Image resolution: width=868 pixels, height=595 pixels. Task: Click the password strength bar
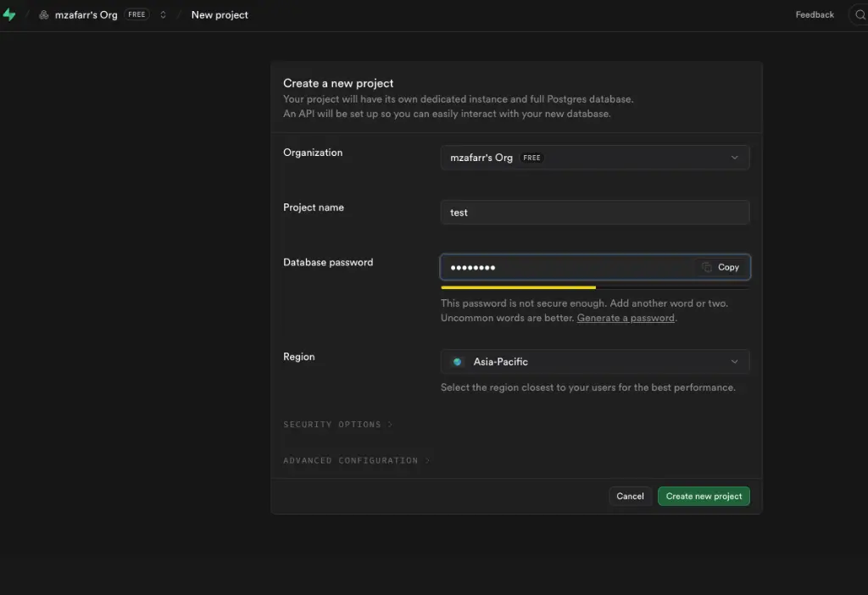[x=594, y=287]
